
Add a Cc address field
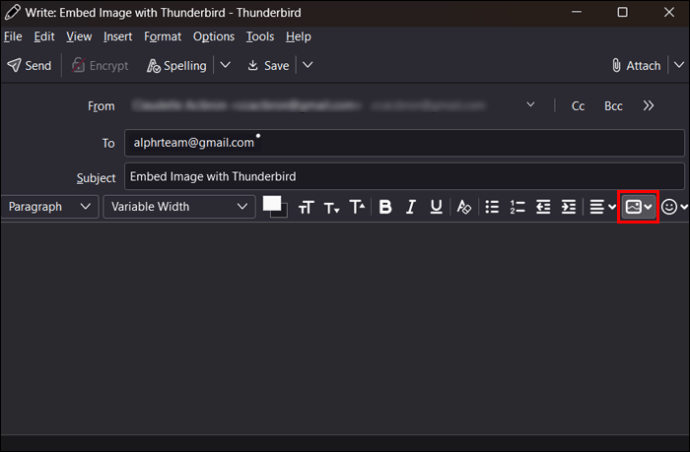pos(578,106)
